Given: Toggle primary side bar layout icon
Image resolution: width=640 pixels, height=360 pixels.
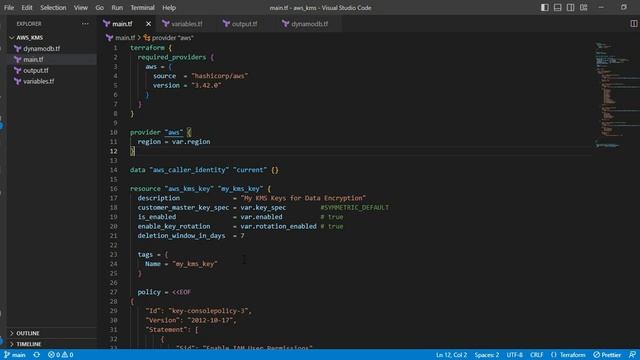Looking at the screenshot, I should 544,7.
